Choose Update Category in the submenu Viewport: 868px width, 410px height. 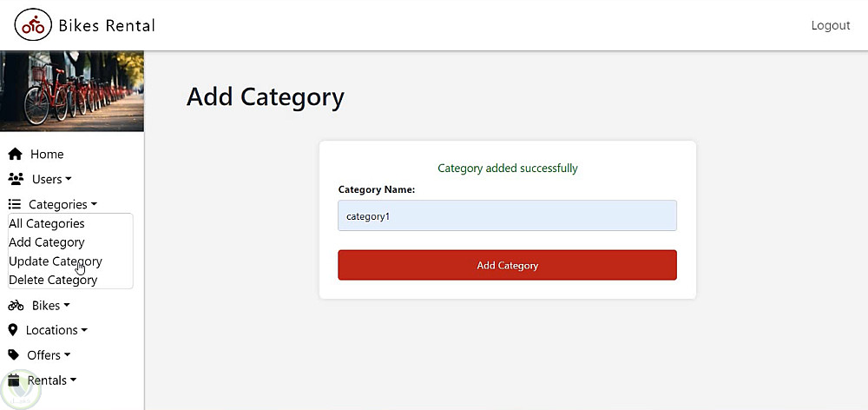click(x=56, y=261)
